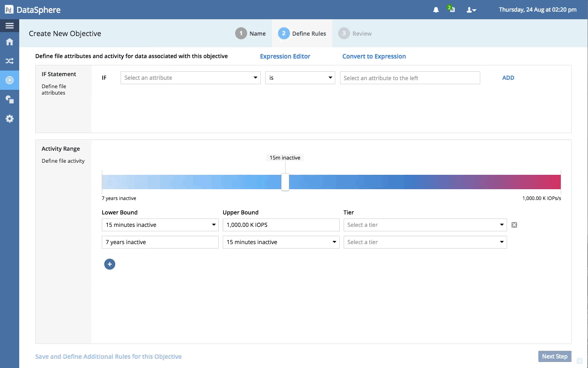Open the Settings gear in the sidebar
588x368 pixels.
[10, 119]
